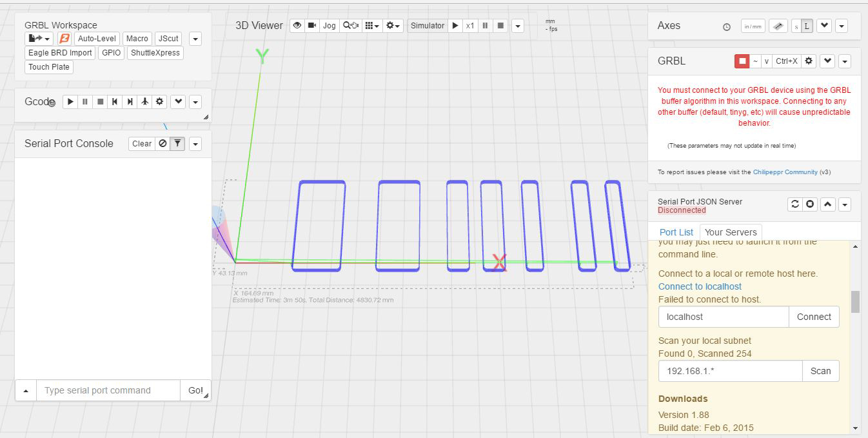Viewport: 868px width, 438px height.
Task: Click the red feedhold stop button in GRBL
Action: coord(742,61)
